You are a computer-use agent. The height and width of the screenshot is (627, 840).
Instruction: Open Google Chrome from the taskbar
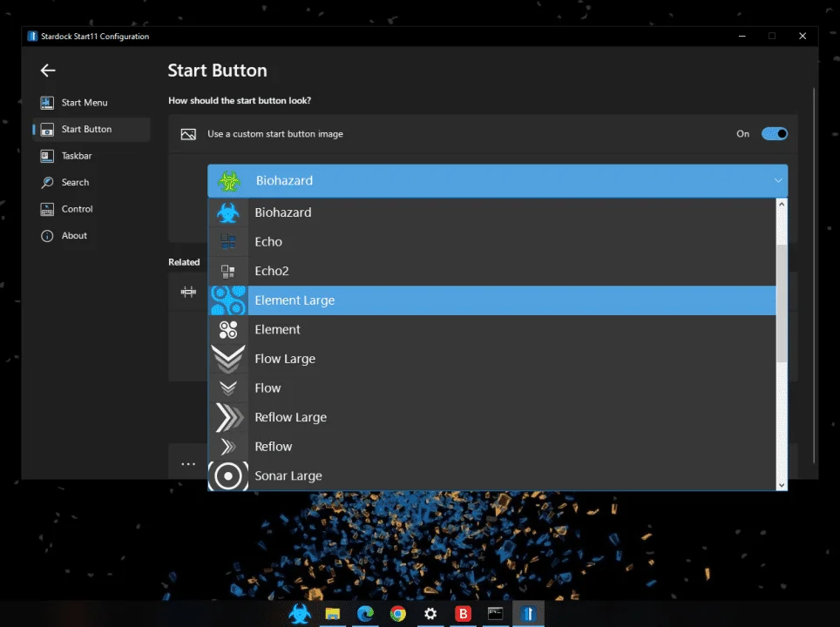click(398, 614)
